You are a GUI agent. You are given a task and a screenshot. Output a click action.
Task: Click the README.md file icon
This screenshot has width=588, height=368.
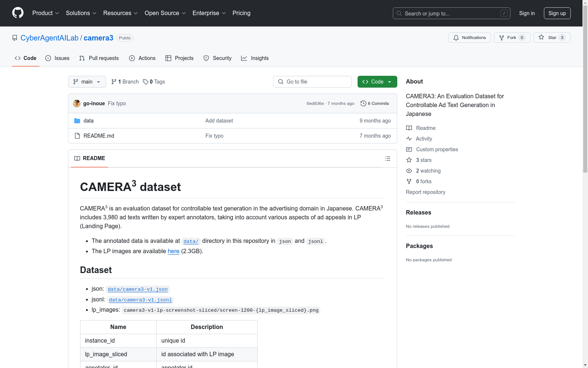coord(77,136)
